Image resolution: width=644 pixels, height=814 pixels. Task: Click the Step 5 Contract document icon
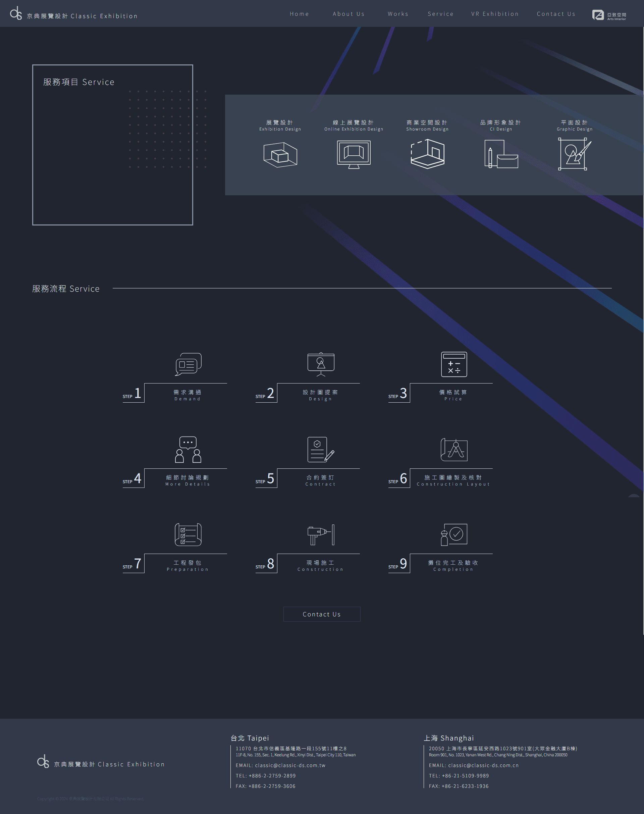[321, 450]
